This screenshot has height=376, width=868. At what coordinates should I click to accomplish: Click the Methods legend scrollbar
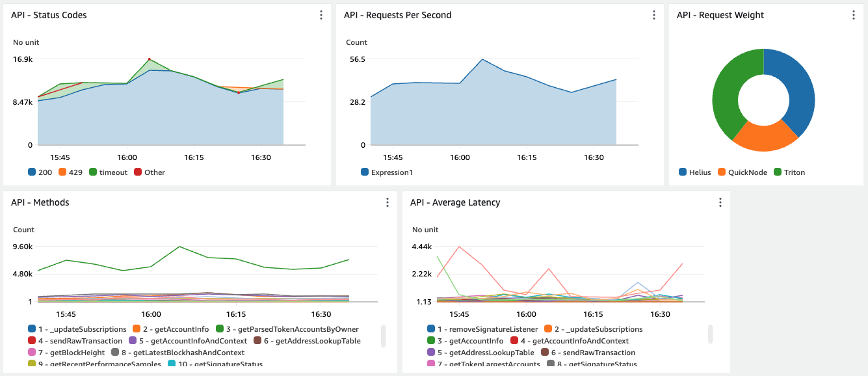[x=383, y=336]
